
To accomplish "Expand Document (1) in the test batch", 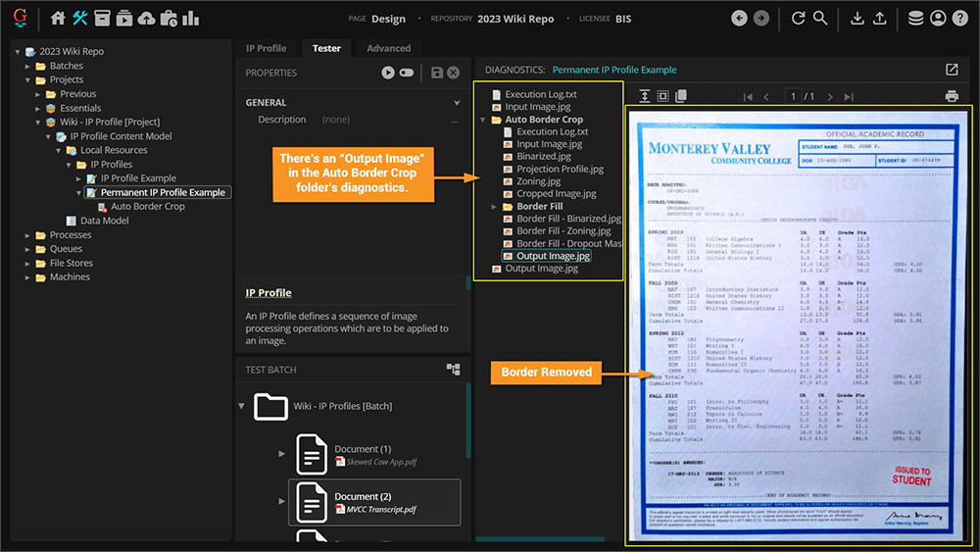I will pyautogui.click(x=282, y=454).
